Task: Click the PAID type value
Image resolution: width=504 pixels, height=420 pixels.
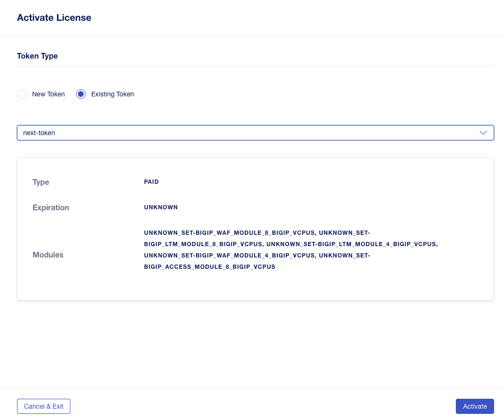Action: 152,182
